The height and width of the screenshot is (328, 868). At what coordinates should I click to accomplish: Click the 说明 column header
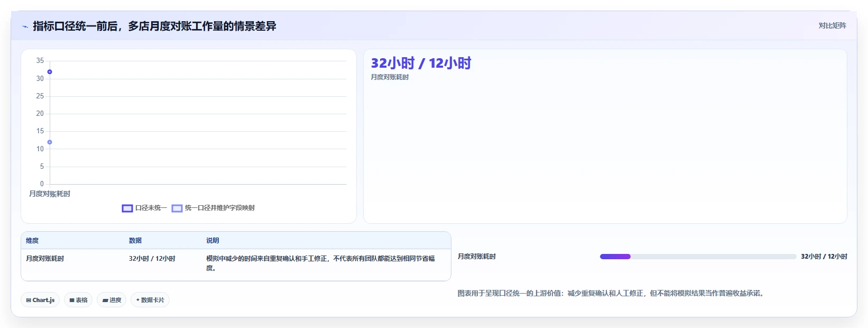[213, 241]
